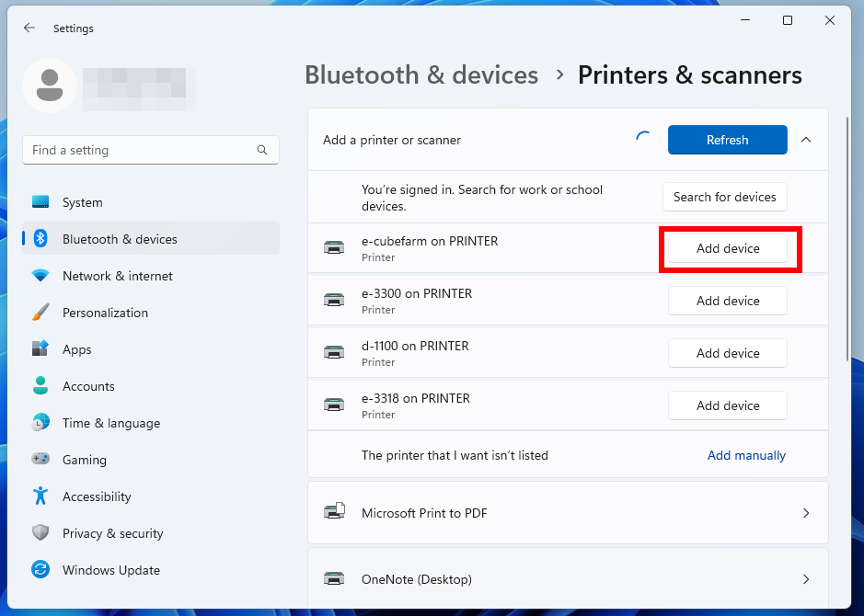Viewport: 864px width, 616px height.
Task: Click the System monitor icon in sidebar
Action: point(40,202)
